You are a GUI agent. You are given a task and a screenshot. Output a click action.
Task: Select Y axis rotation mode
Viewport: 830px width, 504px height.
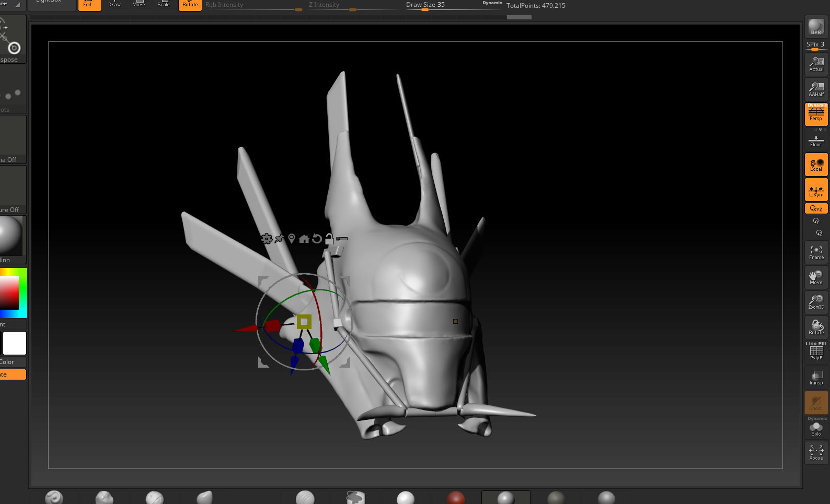[x=816, y=221]
